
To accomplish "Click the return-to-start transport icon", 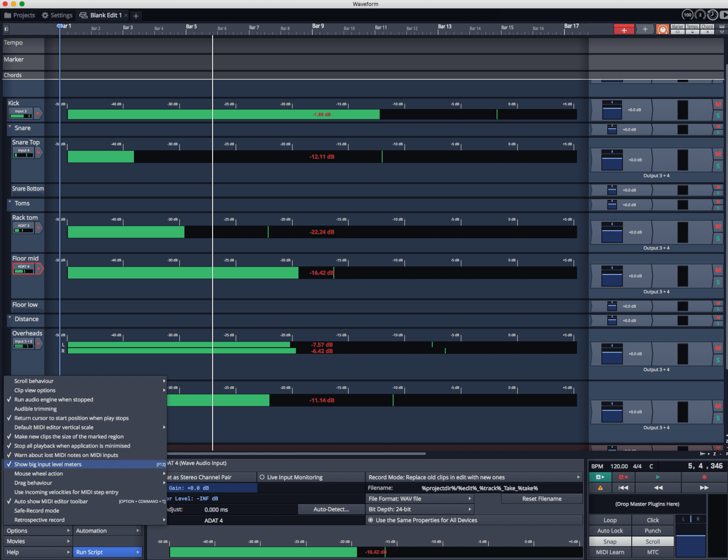I will click(623, 488).
